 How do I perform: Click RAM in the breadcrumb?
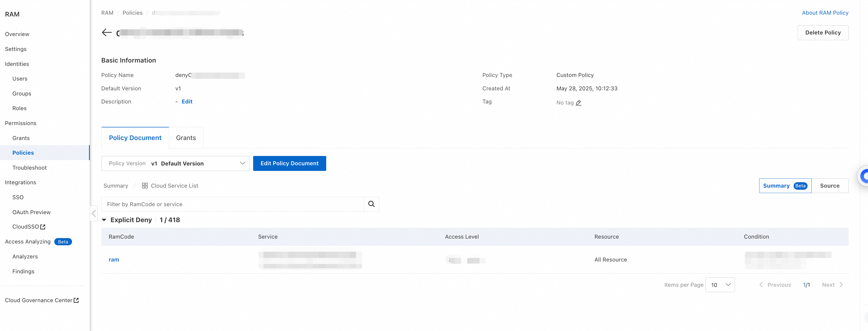(x=107, y=13)
